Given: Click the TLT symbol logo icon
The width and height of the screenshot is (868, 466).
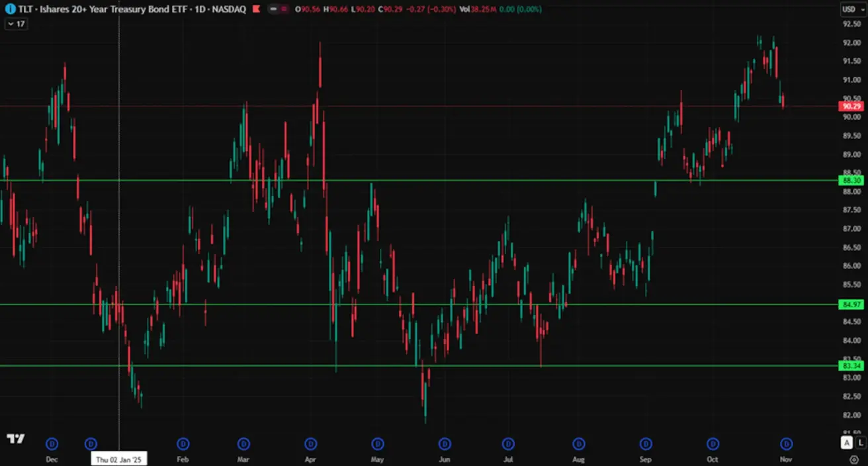Looking at the screenshot, I should pos(11,9).
